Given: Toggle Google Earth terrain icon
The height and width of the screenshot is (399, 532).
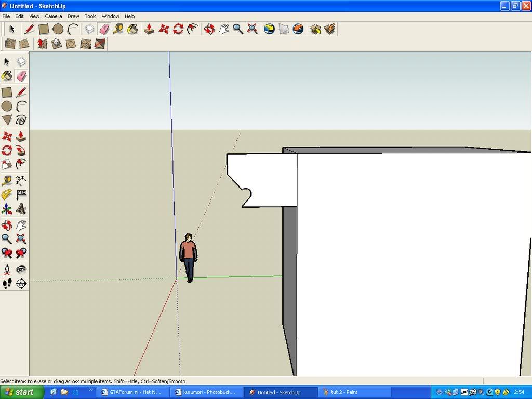Looking at the screenshot, I should pos(284,29).
